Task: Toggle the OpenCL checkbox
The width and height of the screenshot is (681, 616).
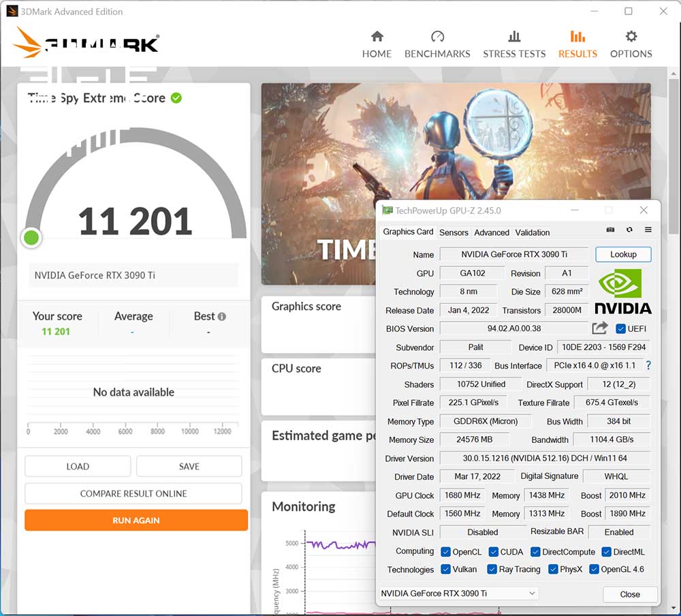Action: [x=445, y=552]
